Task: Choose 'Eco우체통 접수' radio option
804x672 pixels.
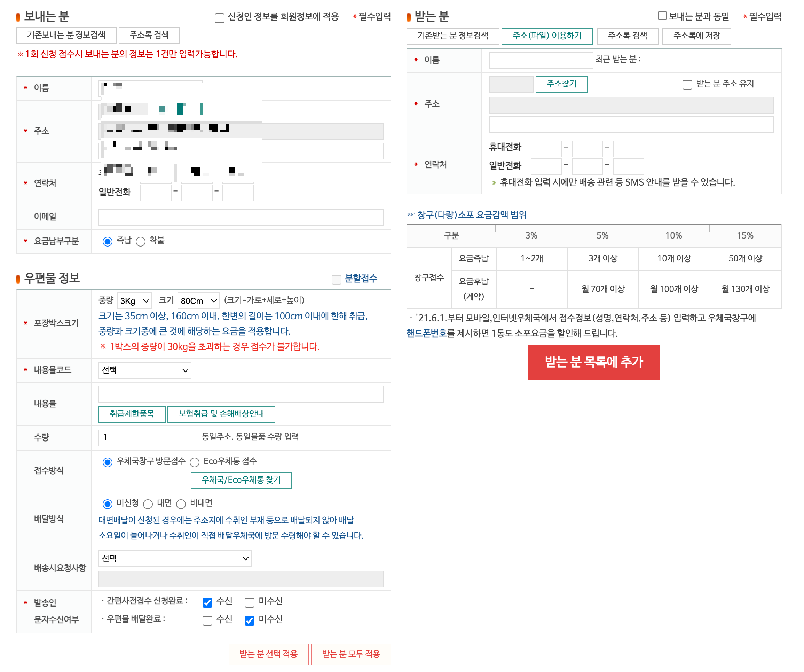Action: (x=195, y=462)
